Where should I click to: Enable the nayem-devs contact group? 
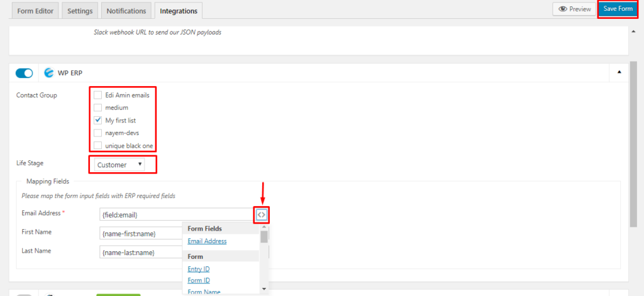[97, 133]
